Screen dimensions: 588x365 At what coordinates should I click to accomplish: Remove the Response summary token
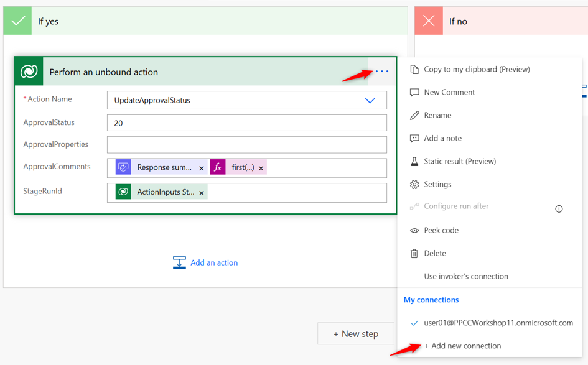202,168
